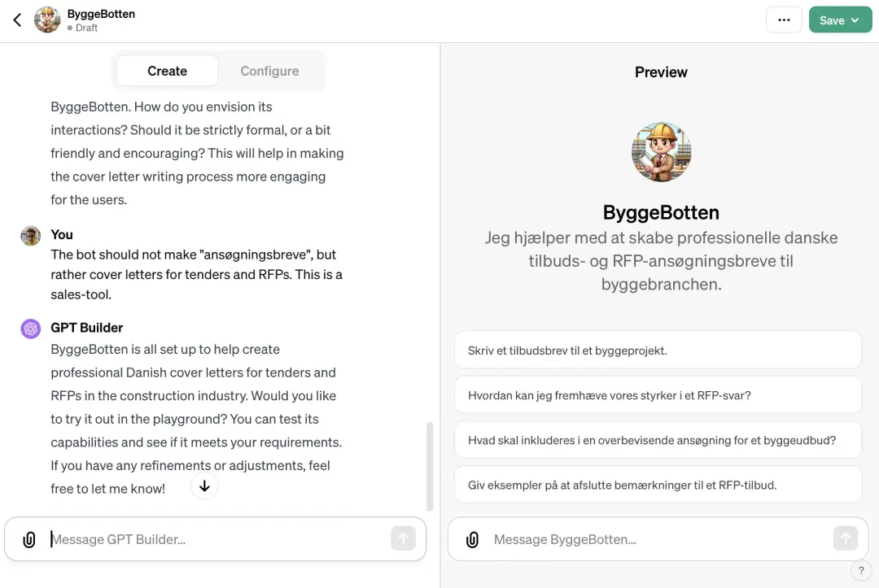Go back with the left arrow icon
Screen dimensions: 879x588
click(17, 20)
